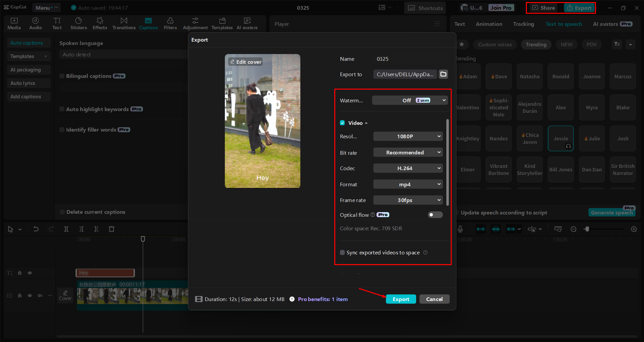
Task: Toggle the Optical flow switch
Action: point(435,215)
